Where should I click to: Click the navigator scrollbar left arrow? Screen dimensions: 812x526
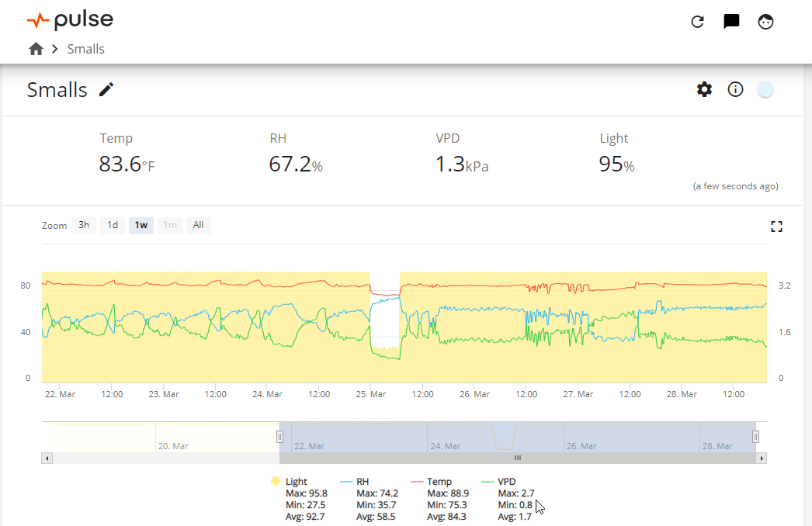pos(47,459)
